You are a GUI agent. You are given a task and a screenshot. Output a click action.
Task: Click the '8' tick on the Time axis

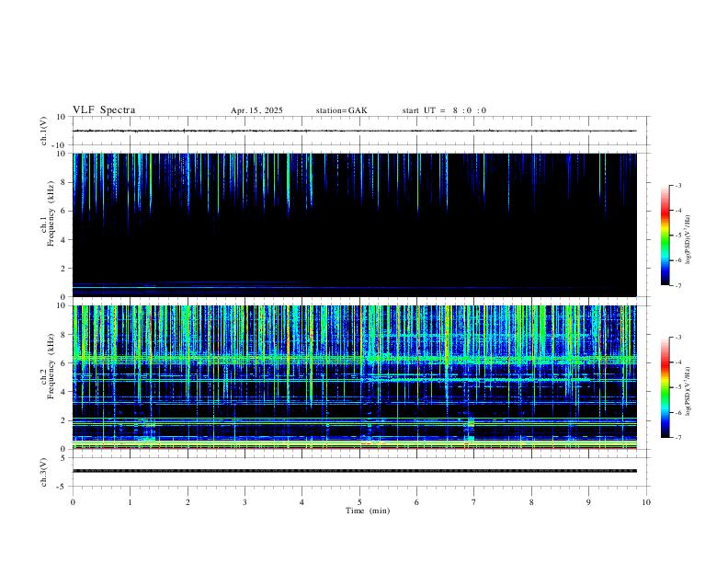pos(531,502)
